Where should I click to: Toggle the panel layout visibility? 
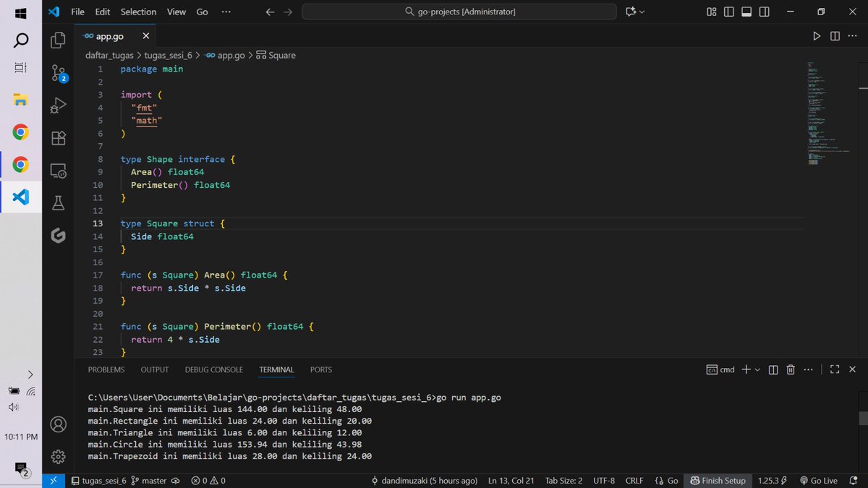(x=746, y=11)
